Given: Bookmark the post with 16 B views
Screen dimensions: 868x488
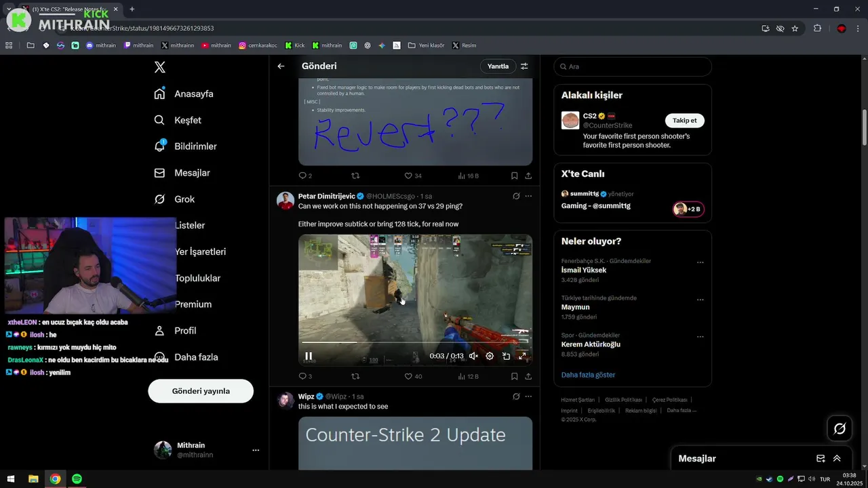Looking at the screenshot, I should tap(515, 176).
